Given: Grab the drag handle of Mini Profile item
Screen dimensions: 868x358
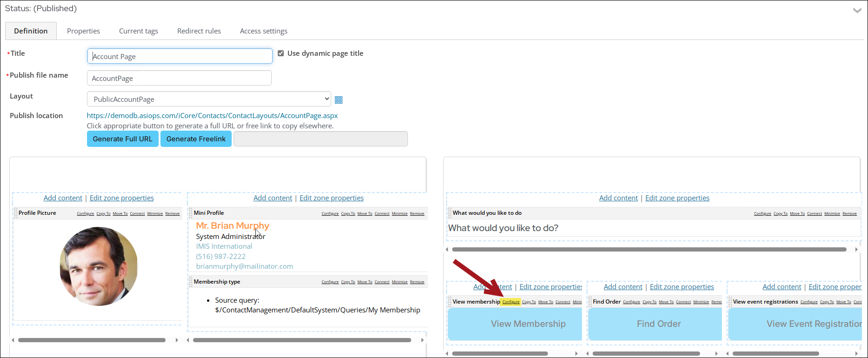Looking at the screenshot, I should (x=191, y=213).
